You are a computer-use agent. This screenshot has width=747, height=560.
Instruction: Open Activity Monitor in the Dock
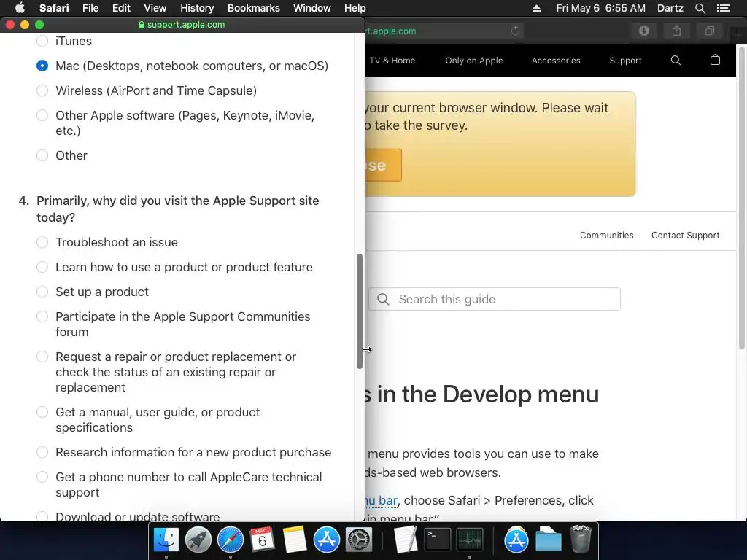(x=470, y=540)
